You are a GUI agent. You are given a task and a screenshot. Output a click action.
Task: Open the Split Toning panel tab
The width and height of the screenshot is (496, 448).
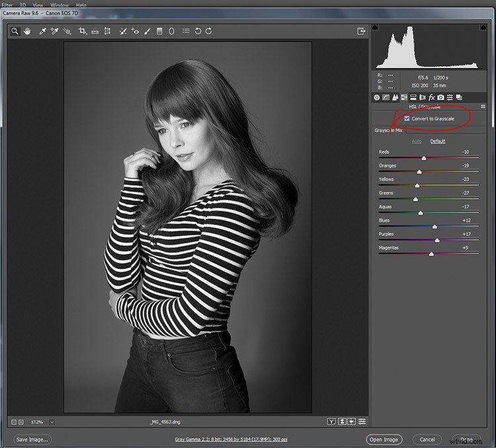click(413, 97)
